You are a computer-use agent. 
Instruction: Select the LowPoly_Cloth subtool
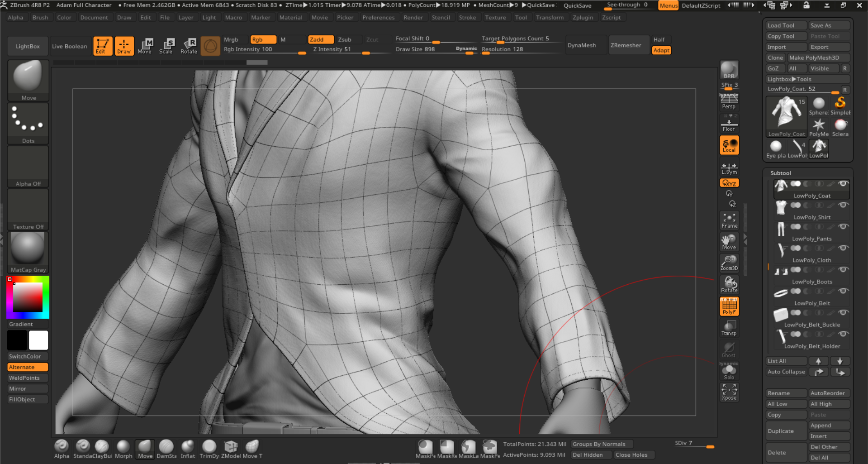pyautogui.click(x=811, y=254)
